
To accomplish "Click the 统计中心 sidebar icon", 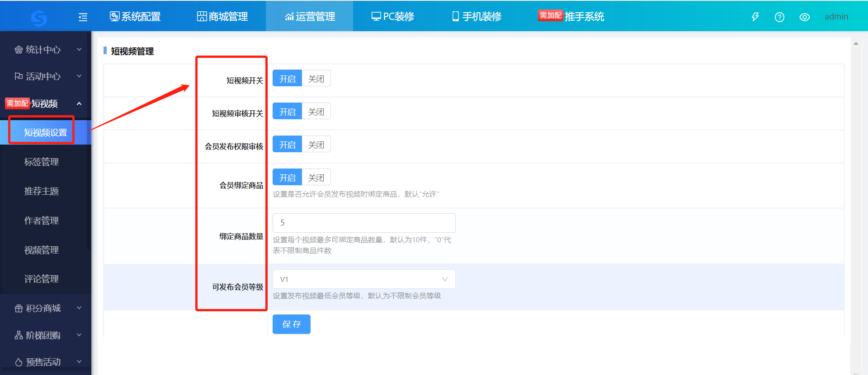I will (x=19, y=50).
